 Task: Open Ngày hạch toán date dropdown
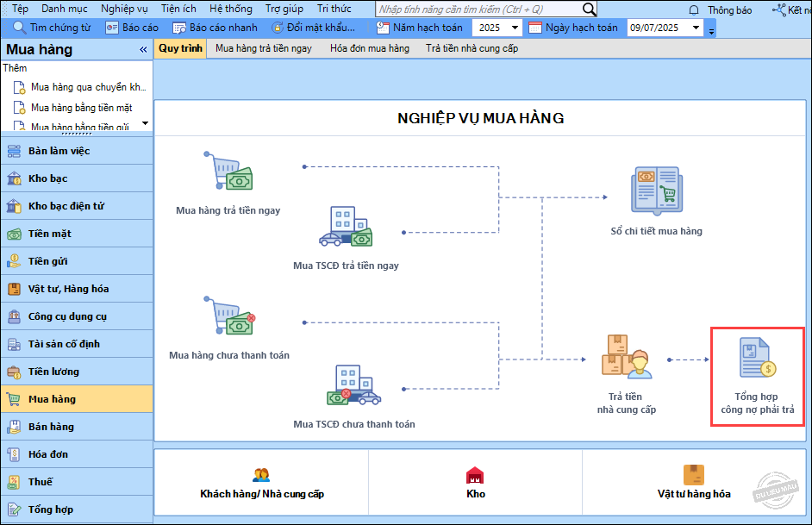[696, 28]
